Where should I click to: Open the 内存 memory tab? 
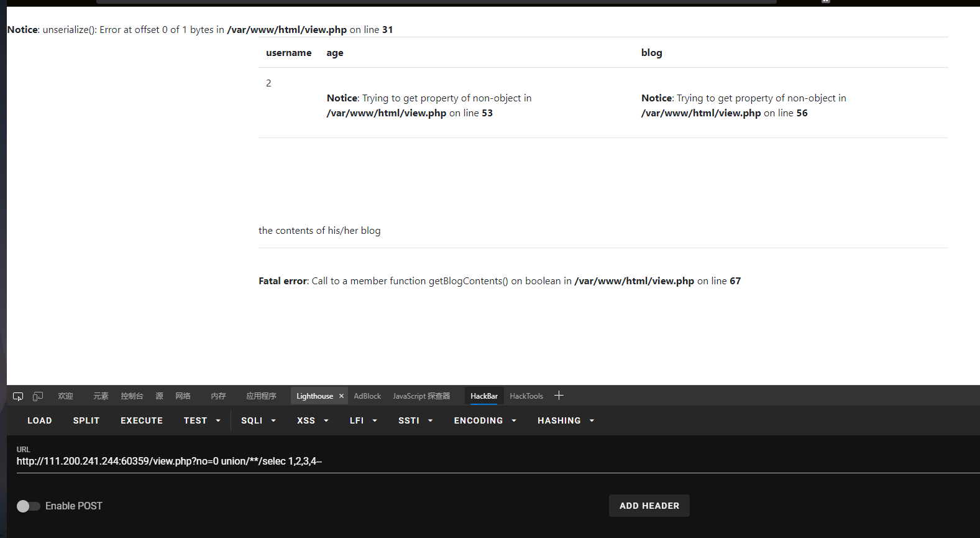click(218, 396)
